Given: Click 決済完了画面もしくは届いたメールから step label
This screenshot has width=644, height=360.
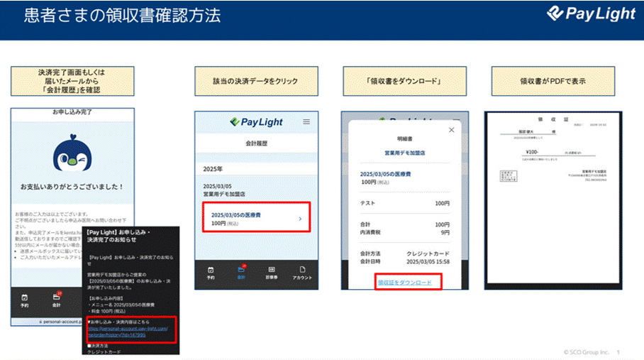Looking at the screenshot, I should coord(72,81).
